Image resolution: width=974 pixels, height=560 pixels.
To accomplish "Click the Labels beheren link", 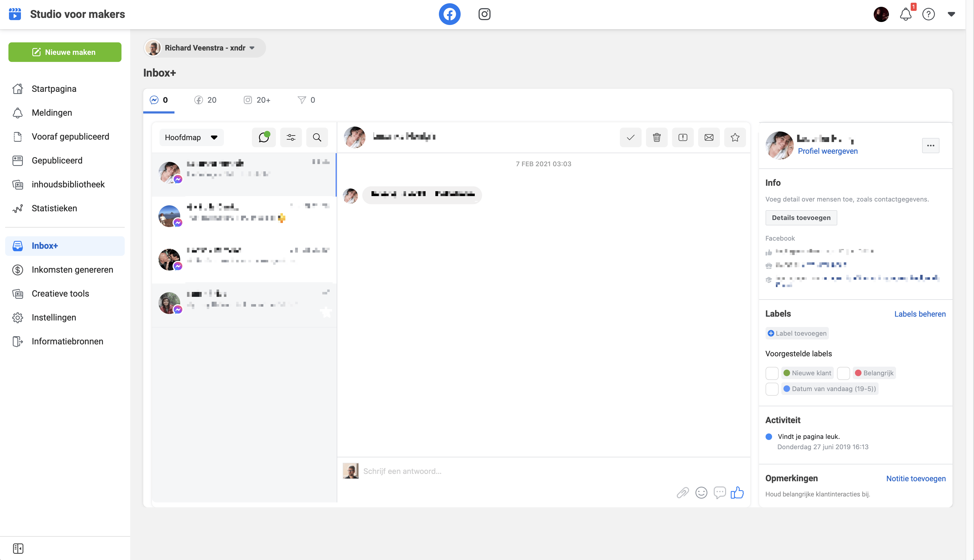I will tap(919, 314).
